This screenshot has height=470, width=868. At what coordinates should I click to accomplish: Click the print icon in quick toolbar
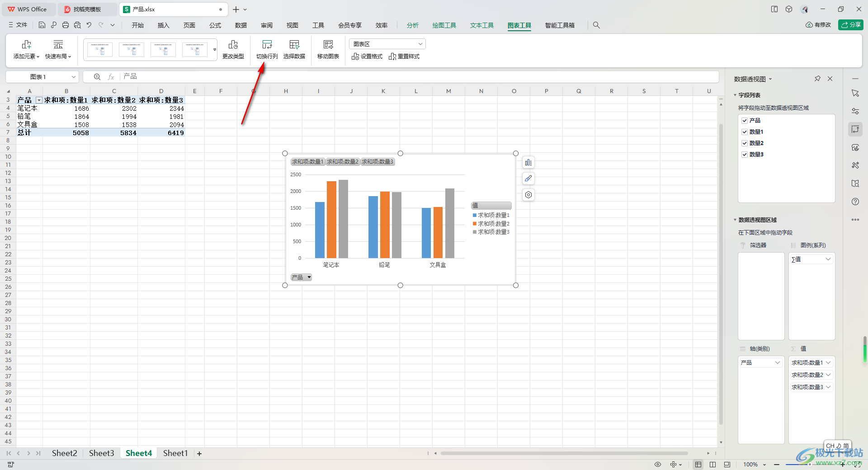coord(66,25)
